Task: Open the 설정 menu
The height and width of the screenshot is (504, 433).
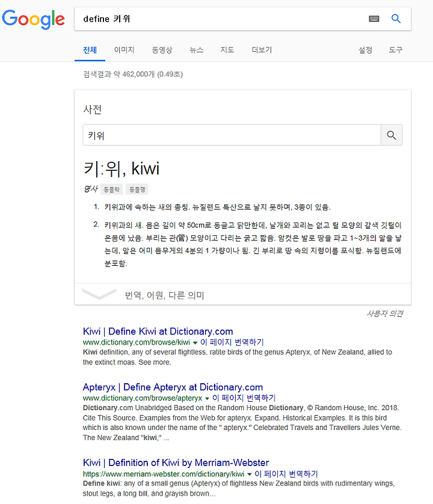Action: point(366,50)
